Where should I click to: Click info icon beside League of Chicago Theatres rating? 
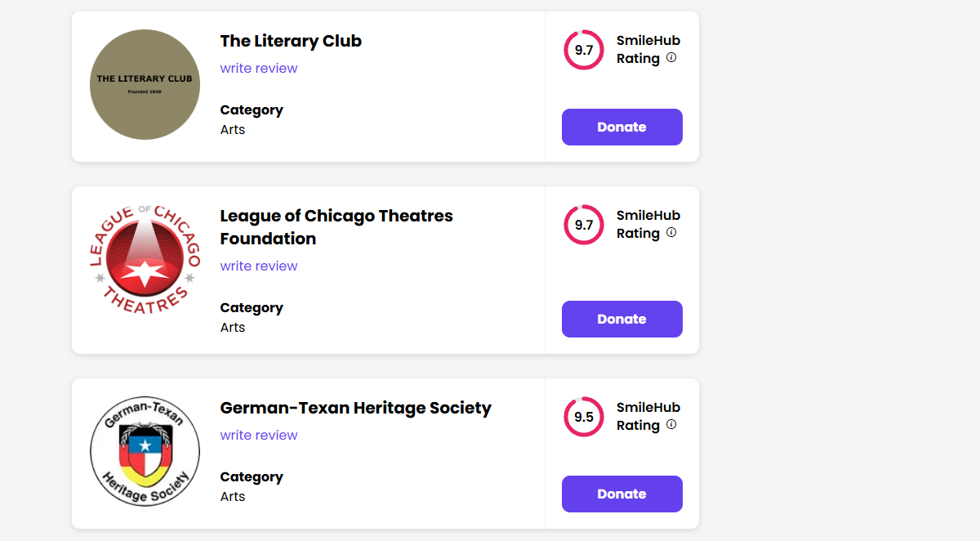[x=671, y=233]
